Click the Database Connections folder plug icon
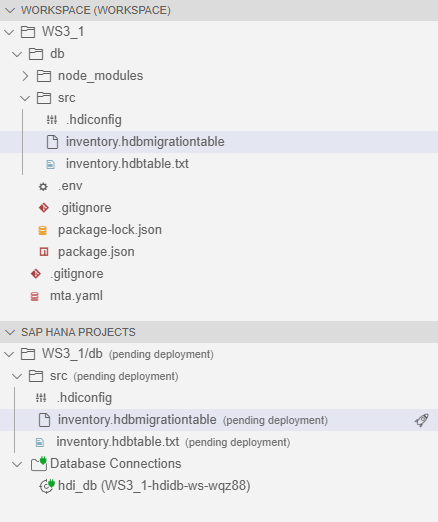The image size is (438, 522). click(39, 464)
